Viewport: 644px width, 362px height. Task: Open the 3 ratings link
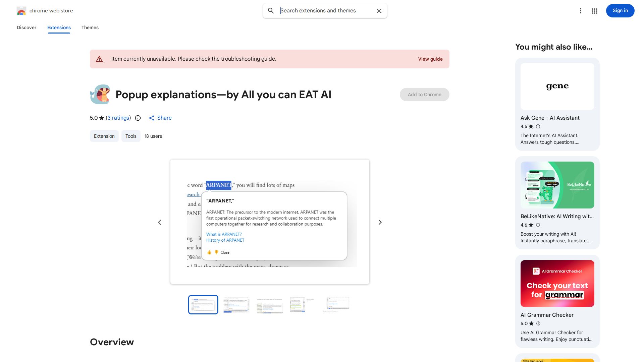click(x=118, y=118)
